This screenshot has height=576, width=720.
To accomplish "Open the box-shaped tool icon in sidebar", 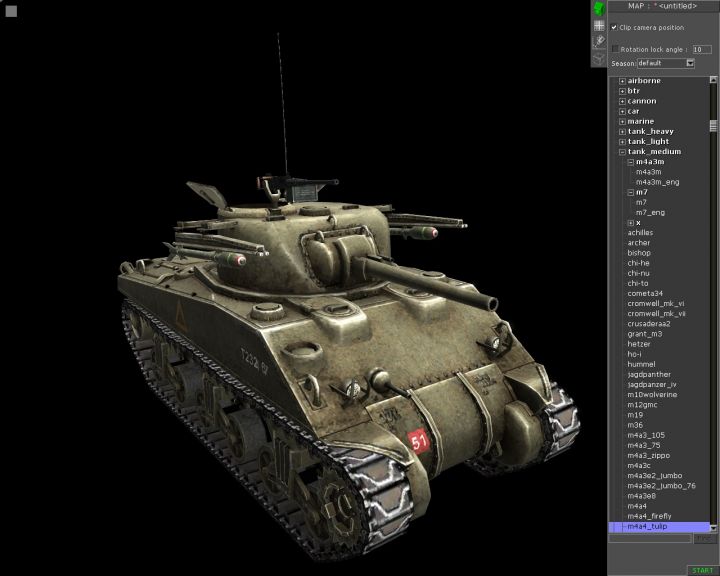I will 598,60.
